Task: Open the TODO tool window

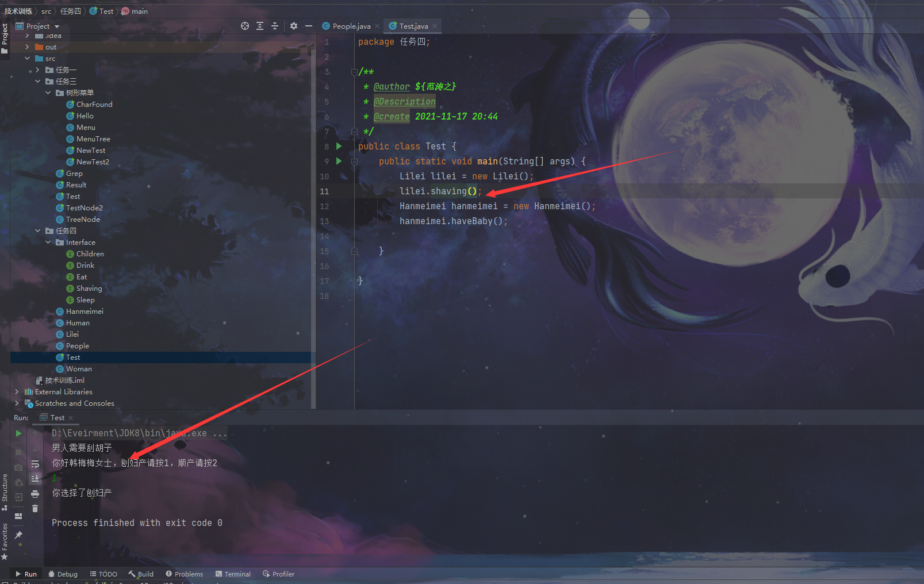Action: tap(103, 574)
